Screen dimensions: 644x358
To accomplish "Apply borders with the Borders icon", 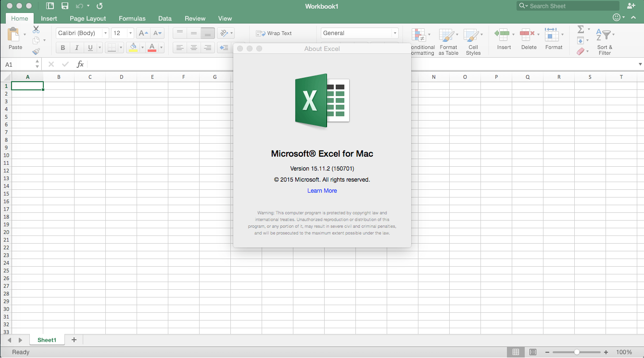I will (111, 48).
